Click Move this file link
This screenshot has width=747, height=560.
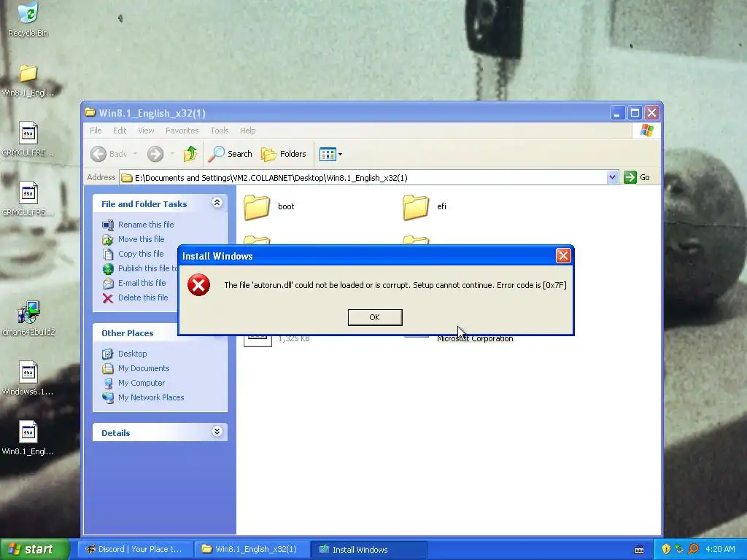coord(141,239)
